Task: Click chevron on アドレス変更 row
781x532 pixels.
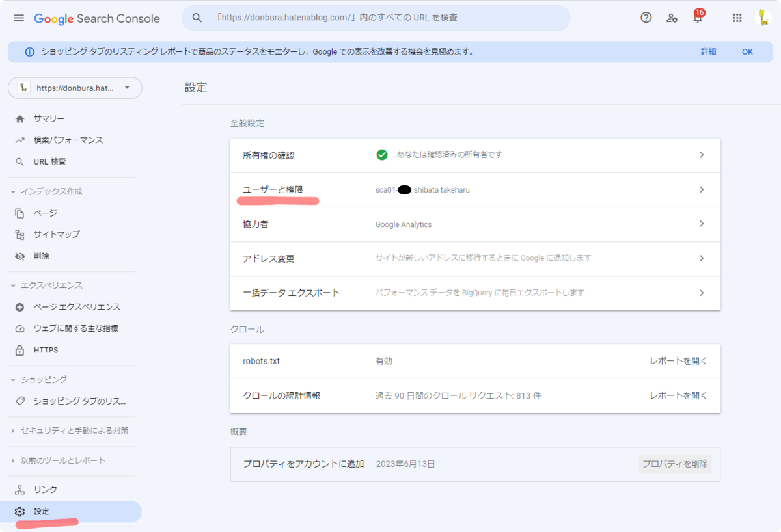Action: click(702, 258)
